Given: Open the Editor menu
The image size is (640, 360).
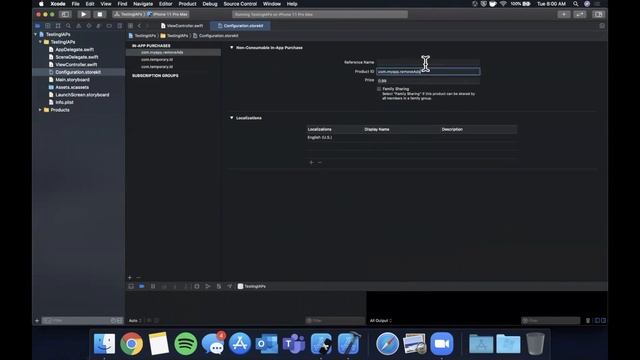Looking at the screenshot, I should pyautogui.click(x=165, y=4).
